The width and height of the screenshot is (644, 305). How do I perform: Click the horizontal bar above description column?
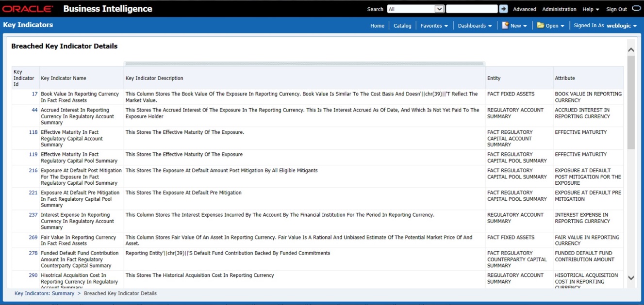(x=305, y=64)
